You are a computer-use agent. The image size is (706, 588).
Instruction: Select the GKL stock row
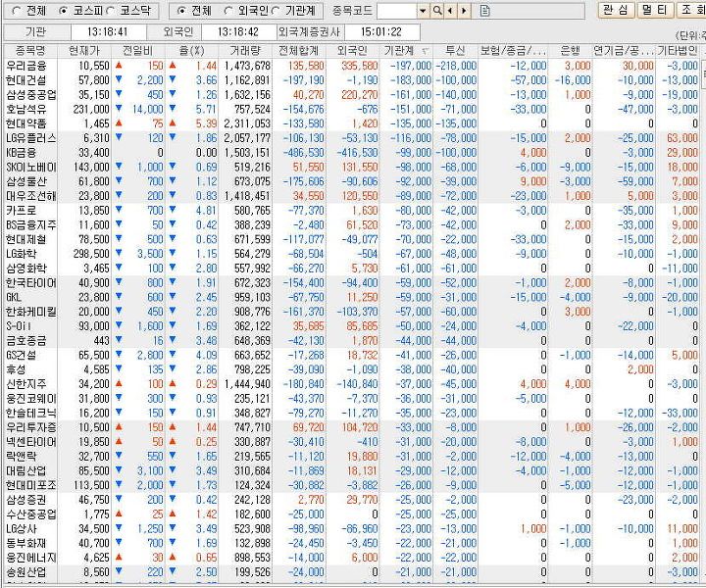tap(351, 297)
